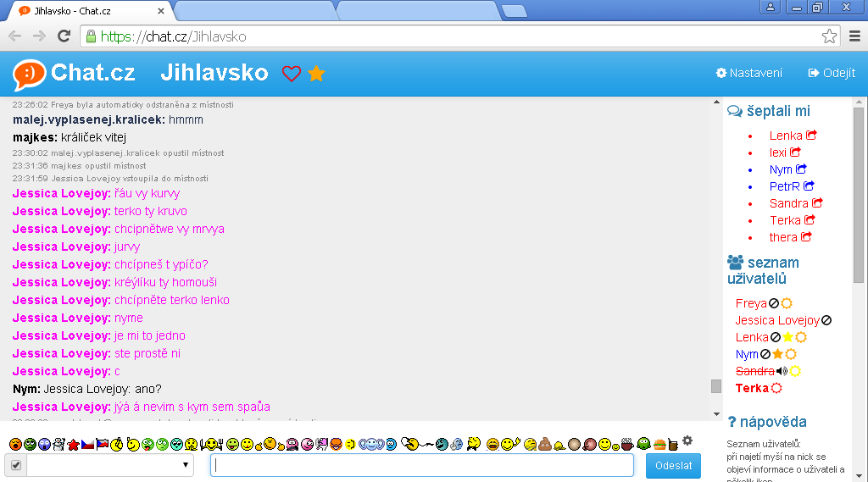Click Lenka in the šeptali mi list
The height and width of the screenshot is (482, 868).
(786, 136)
